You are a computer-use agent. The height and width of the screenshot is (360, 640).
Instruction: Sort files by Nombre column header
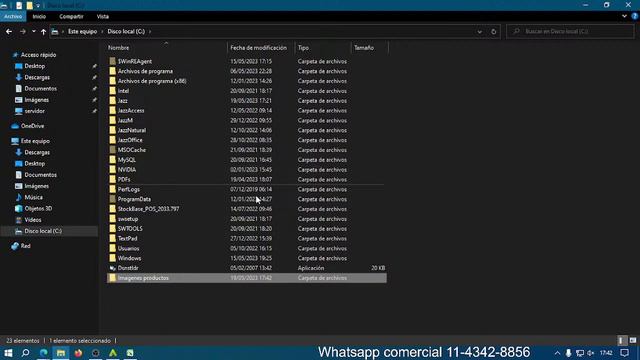pos(119,48)
